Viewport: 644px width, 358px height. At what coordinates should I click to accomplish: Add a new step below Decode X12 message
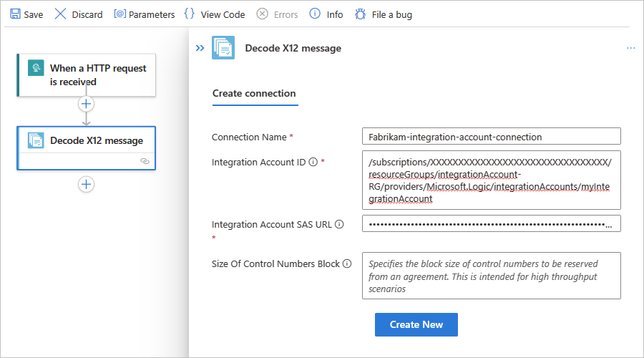click(x=86, y=185)
